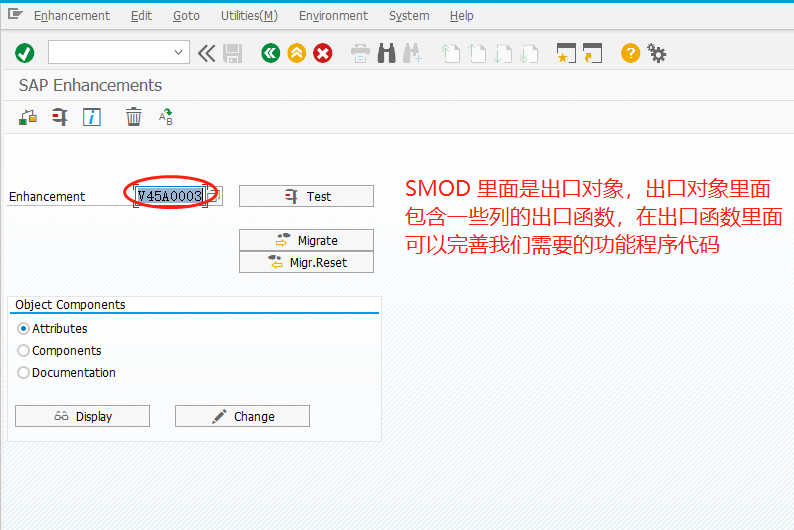Click the red Cancel X icon

323,53
